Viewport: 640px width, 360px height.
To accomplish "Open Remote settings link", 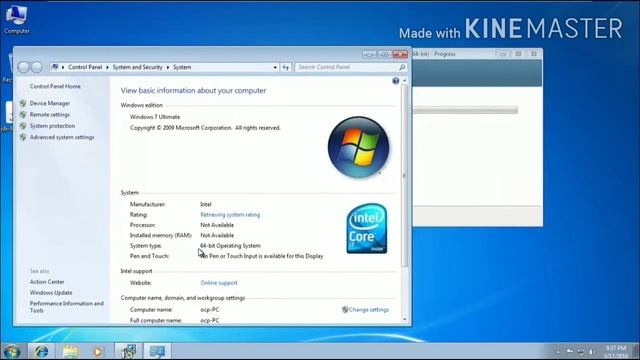I will coord(50,115).
